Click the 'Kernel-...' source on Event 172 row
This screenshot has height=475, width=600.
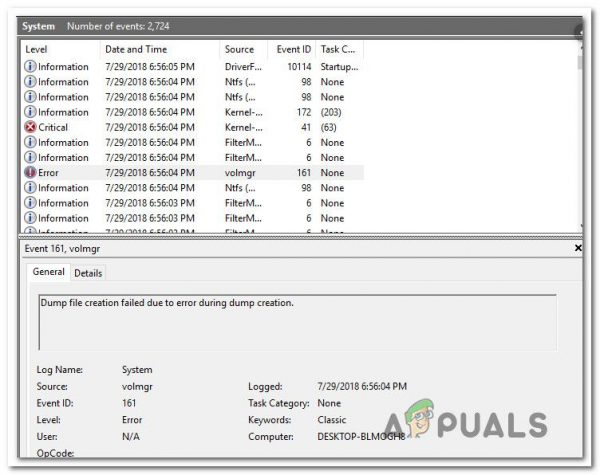[x=244, y=112]
